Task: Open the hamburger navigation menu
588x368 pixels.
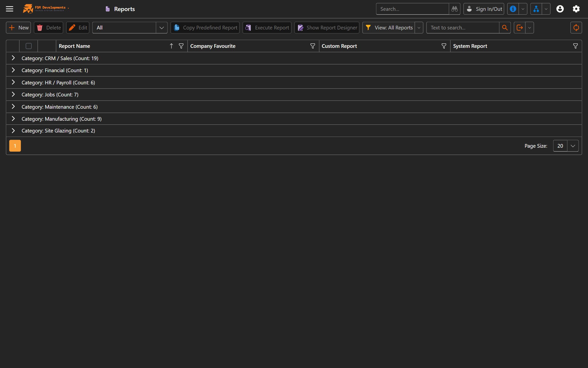Action: pos(10,9)
